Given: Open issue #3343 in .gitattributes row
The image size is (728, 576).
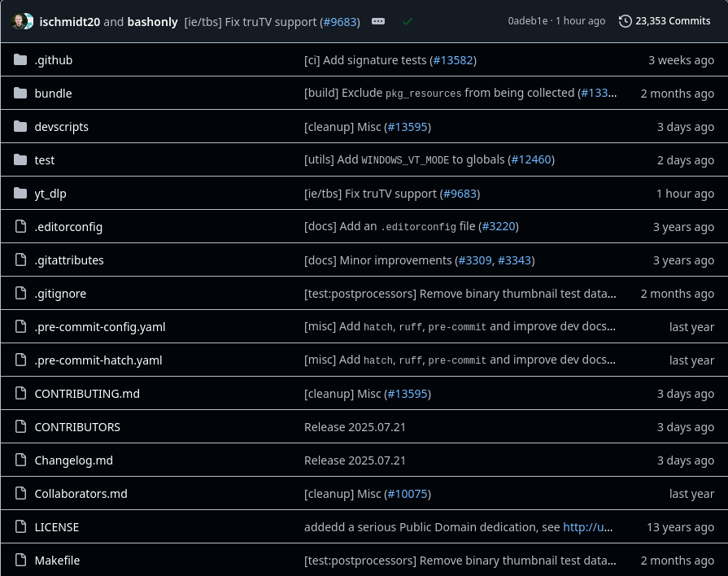Looking at the screenshot, I should [x=514, y=260].
